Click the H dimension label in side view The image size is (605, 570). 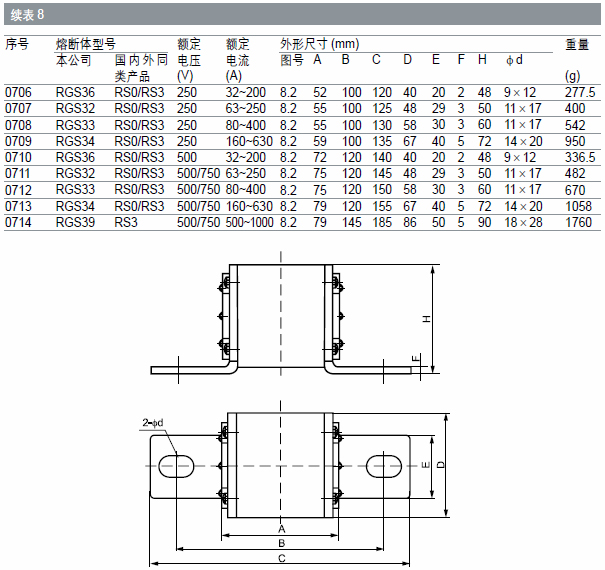click(424, 318)
